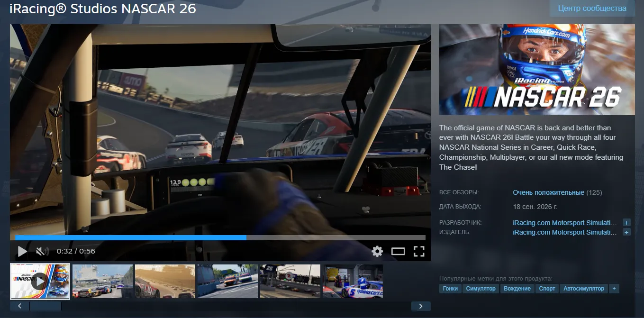The width and height of the screenshot is (644, 318).
Task: Click the game description paragraph
Action: click(x=532, y=147)
